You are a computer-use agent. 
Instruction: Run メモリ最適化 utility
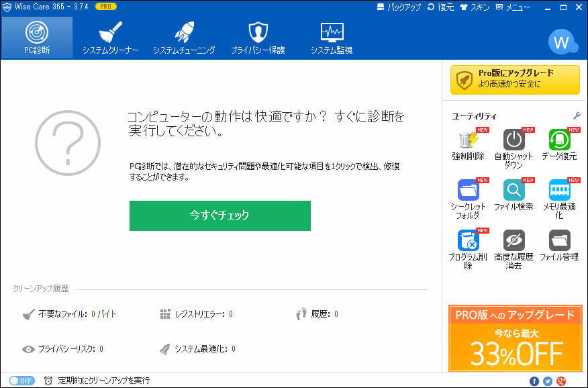tap(559, 199)
